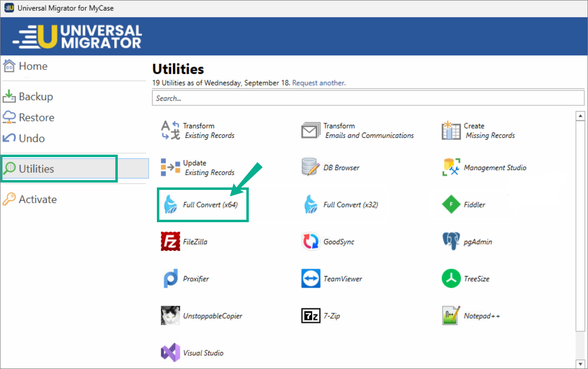Launch the GoodSync icon
This screenshot has height=369, width=588.
tap(310, 242)
